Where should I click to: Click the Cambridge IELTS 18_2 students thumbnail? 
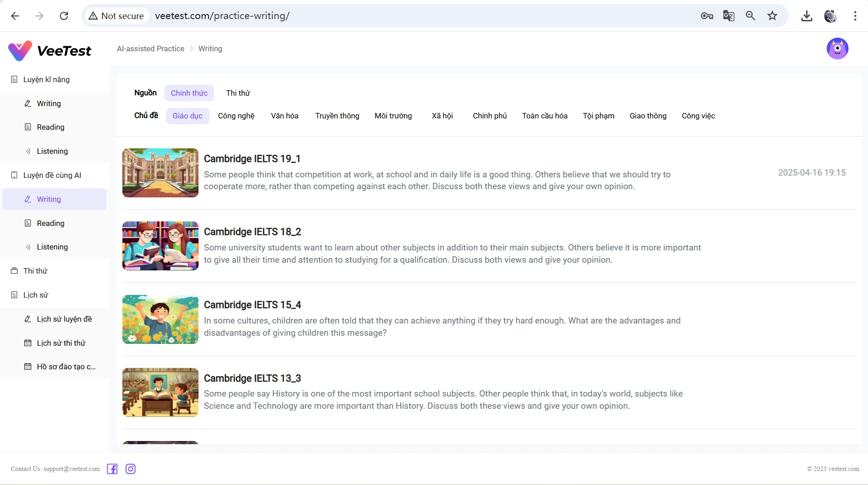(x=160, y=246)
